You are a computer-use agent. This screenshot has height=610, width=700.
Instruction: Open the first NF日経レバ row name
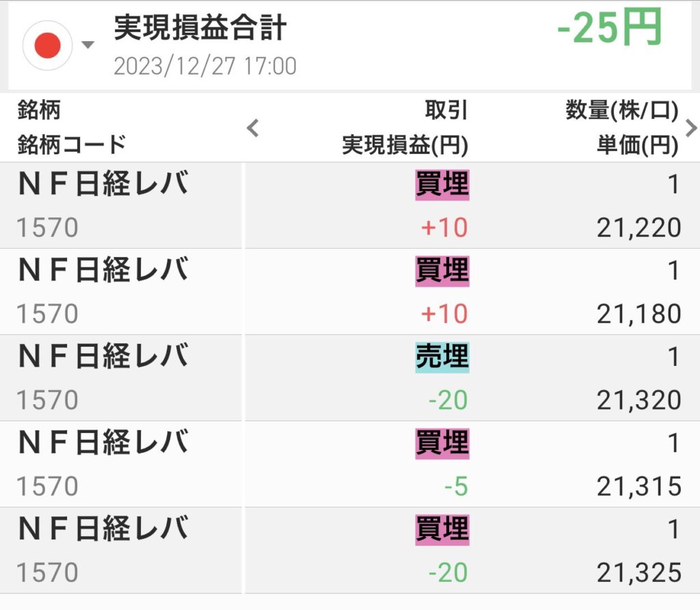103,185
